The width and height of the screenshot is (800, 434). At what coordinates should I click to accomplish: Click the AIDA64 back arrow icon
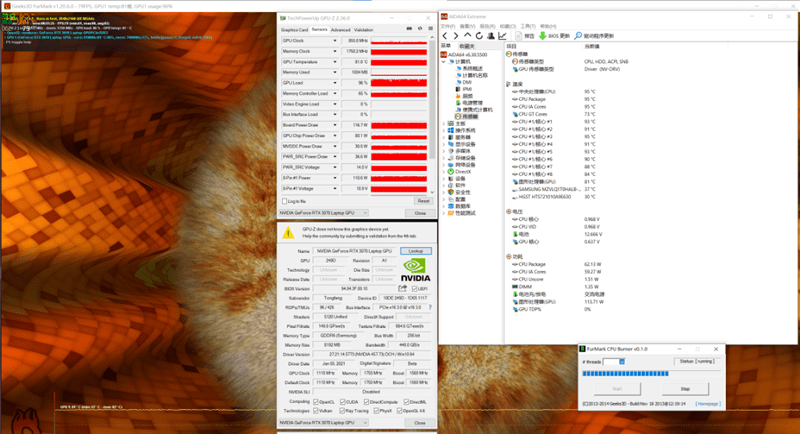pyautogui.click(x=445, y=36)
